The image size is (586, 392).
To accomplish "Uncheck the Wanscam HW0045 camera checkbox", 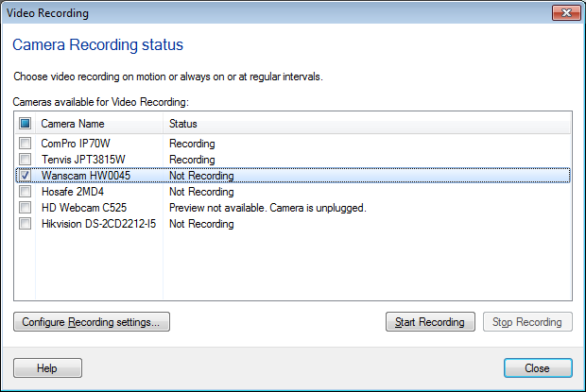I will (x=25, y=176).
